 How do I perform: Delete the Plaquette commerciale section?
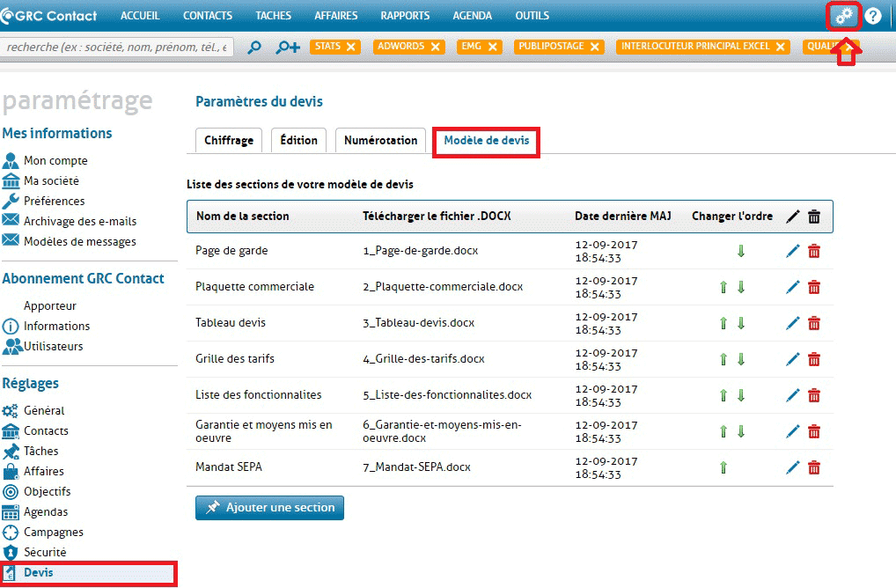tap(814, 287)
